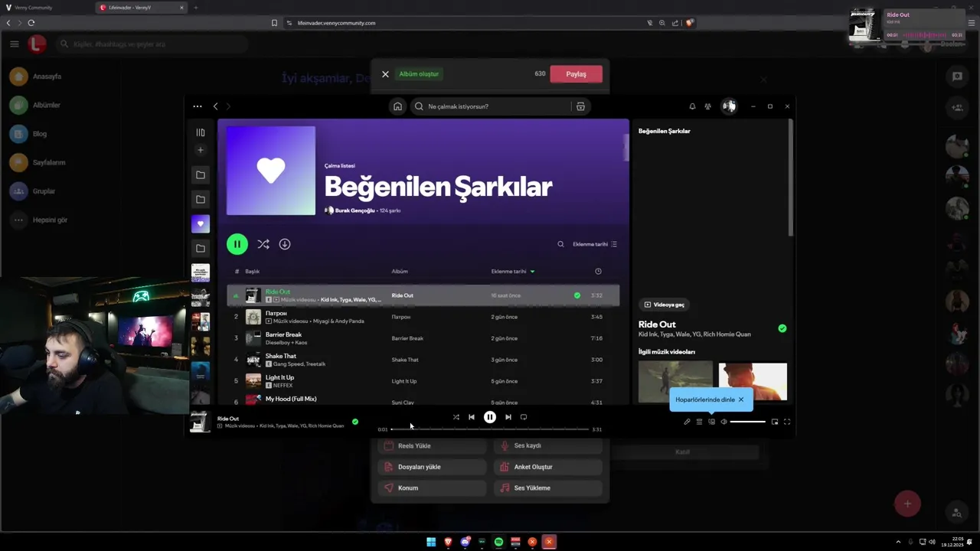Screen dimensions: 980x551
Task: Open Spotify profile avatar menu
Action: click(729, 106)
